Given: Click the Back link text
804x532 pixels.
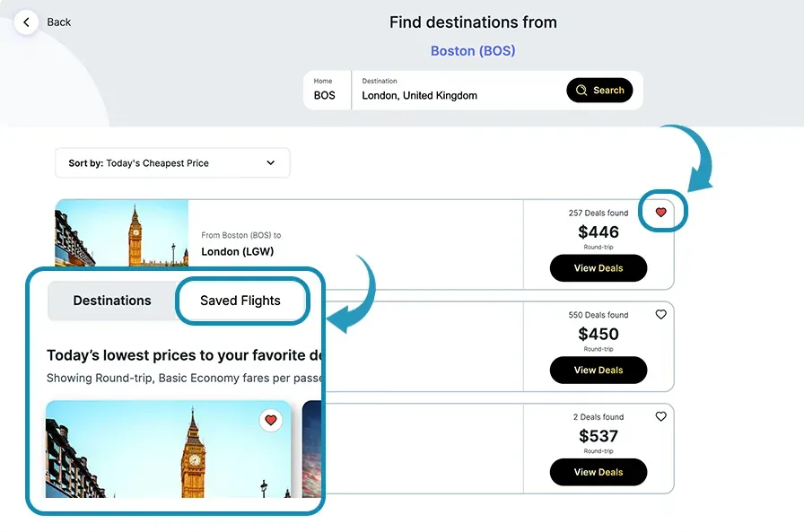Looking at the screenshot, I should [x=59, y=22].
